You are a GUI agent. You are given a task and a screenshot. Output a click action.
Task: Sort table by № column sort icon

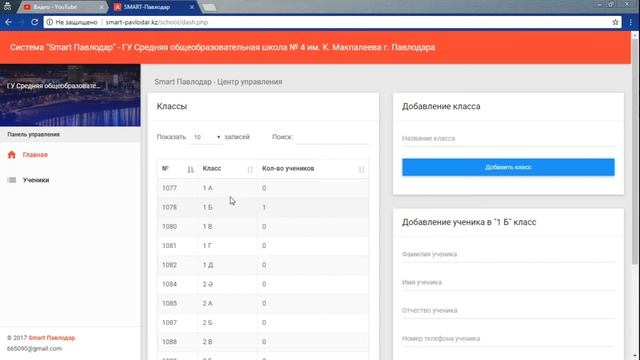point(191,169)
